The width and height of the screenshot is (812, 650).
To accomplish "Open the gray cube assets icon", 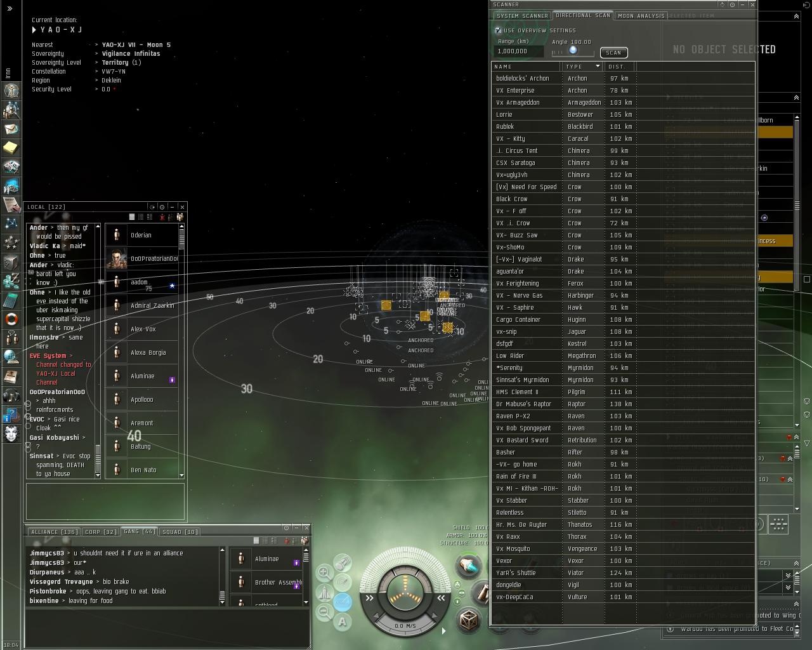I will [x=11, y=262].
